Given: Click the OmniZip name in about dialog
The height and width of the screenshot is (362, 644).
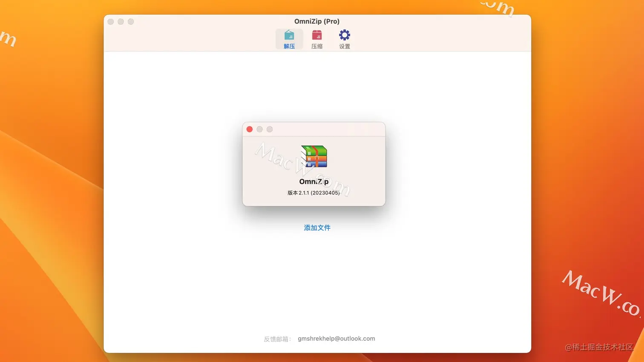Looking at the screenshot, I should 314,181.
